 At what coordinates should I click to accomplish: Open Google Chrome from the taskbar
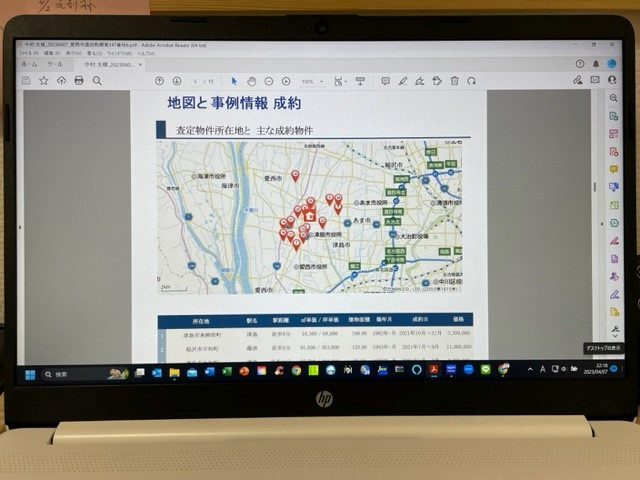click(x=296, y=370)
